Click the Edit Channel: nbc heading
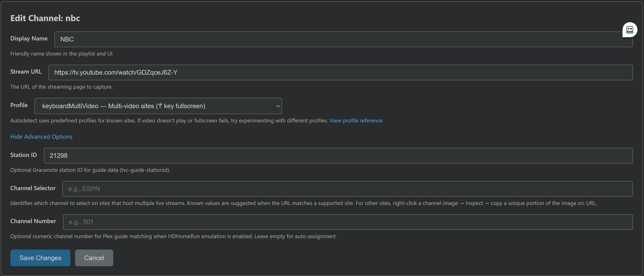This screenshot has height=276, width=644. pyautogui.click(x=45, y=18)
